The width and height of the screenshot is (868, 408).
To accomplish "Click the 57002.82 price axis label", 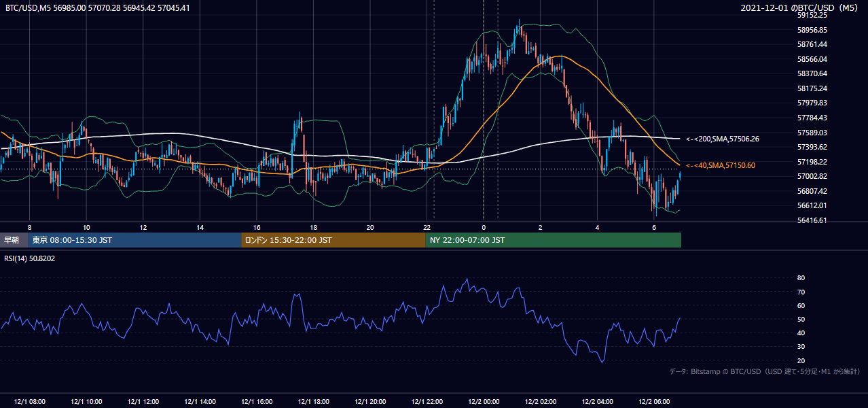I will click(x=812, y=176).
